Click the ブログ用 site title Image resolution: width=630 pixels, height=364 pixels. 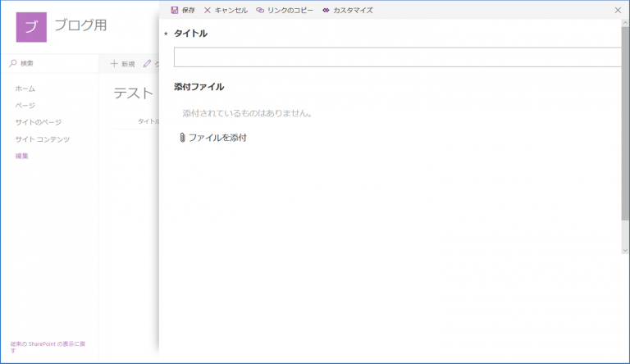point(80,25)
